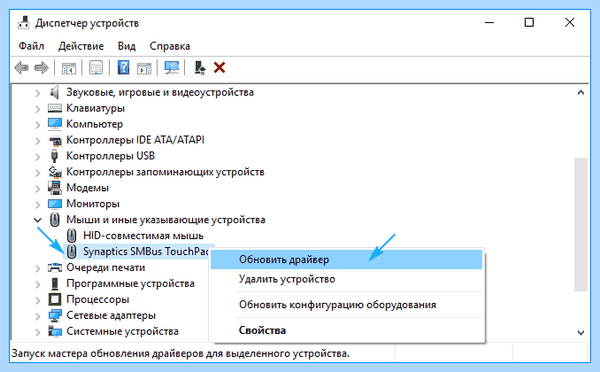Minimize the Диспетчер устройств window
Image resolution: width=600 pixels, height=372 pixels.
489,23
